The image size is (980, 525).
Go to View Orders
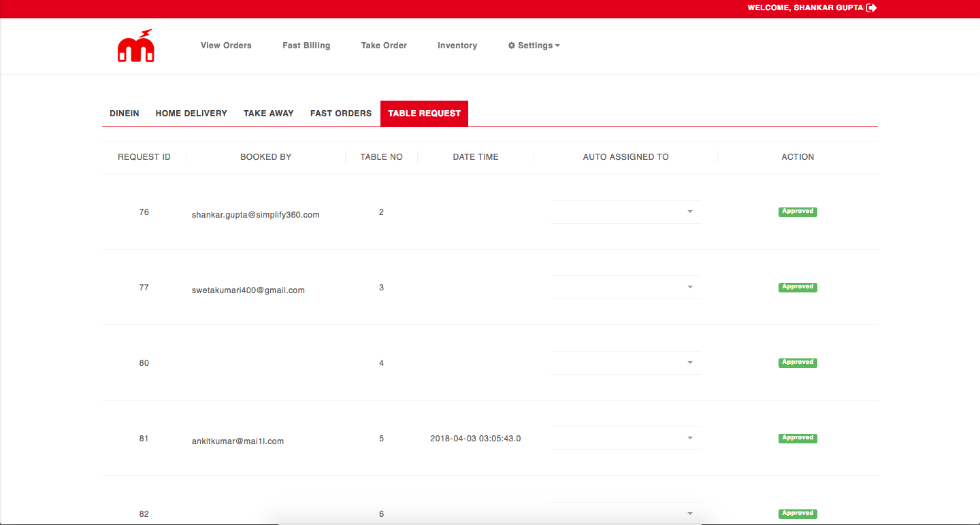pos(226,46)
